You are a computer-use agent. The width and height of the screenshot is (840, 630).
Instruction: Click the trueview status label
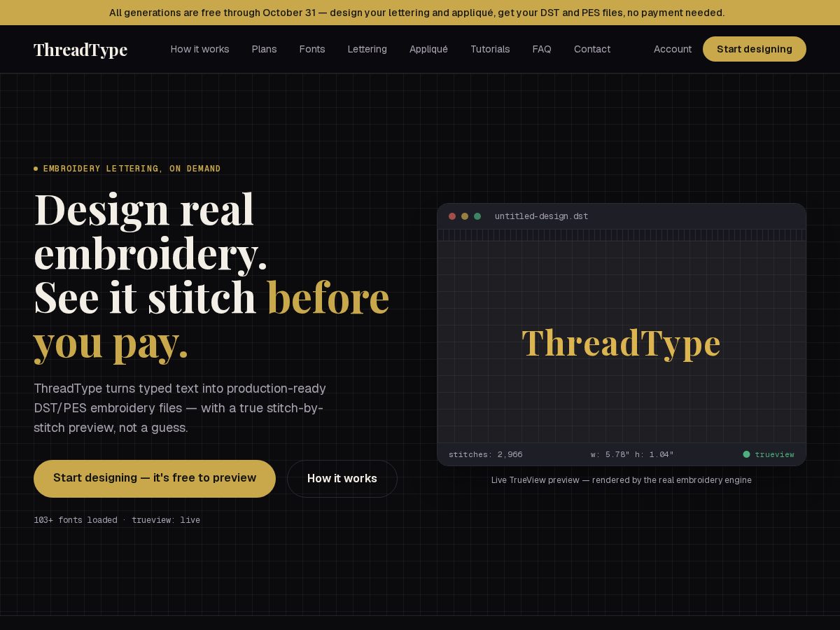click(x=774, y=454)
